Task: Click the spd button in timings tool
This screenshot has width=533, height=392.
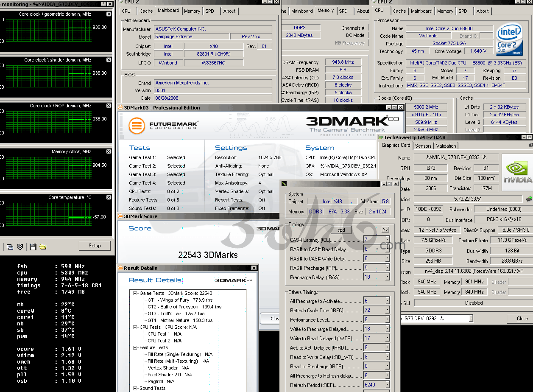Action: click(x=341, y=230)
